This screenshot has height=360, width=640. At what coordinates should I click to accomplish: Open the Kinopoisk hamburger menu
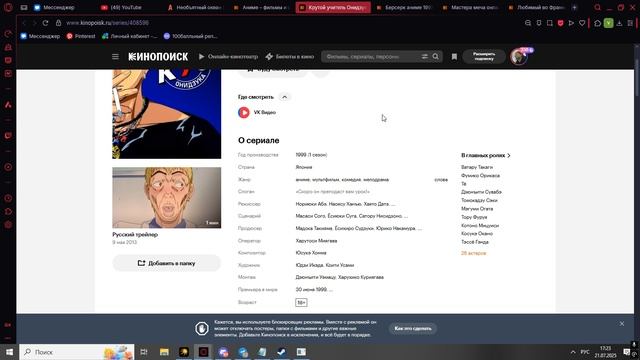(115, 57)
